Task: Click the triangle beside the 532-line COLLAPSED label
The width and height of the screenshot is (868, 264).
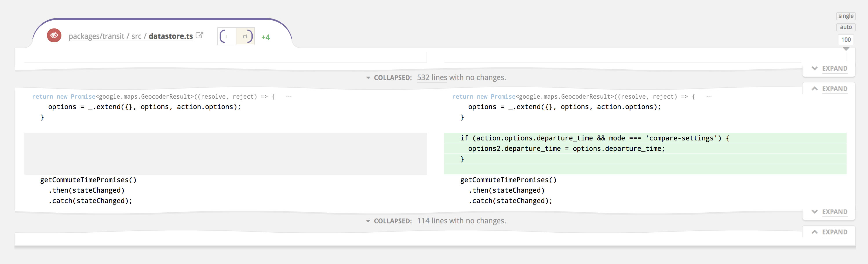Action: click(368, 78)
